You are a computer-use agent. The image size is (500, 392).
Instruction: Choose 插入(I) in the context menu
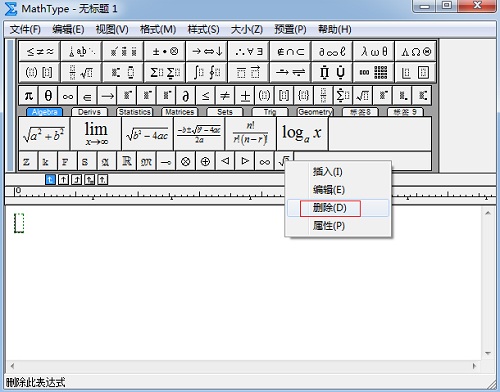[x=338, y=172]
